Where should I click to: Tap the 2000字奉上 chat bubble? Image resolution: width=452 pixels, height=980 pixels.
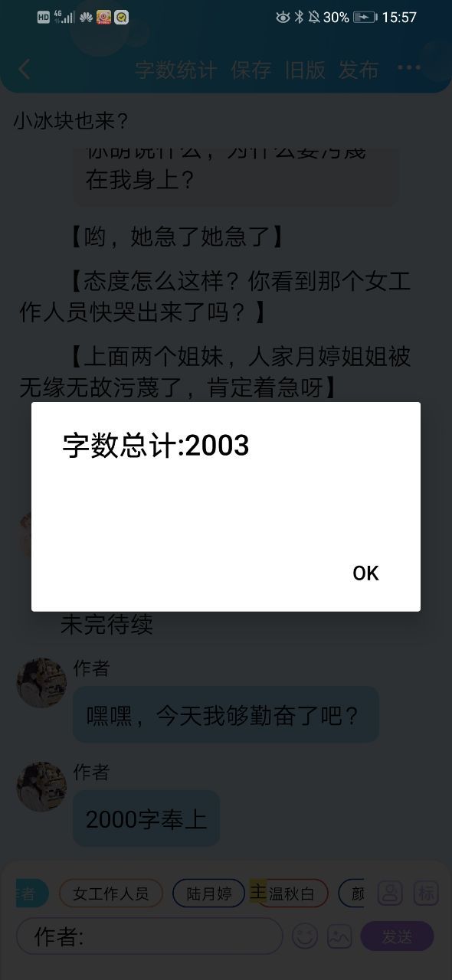click(x=146, y=818)
